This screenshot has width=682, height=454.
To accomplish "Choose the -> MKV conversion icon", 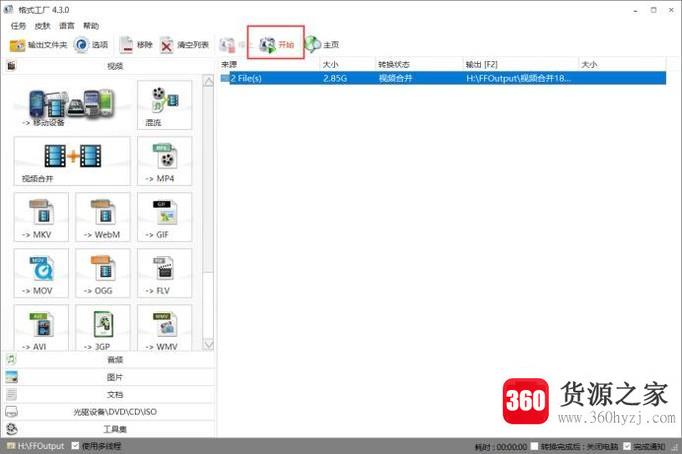I will pos(41,217).
